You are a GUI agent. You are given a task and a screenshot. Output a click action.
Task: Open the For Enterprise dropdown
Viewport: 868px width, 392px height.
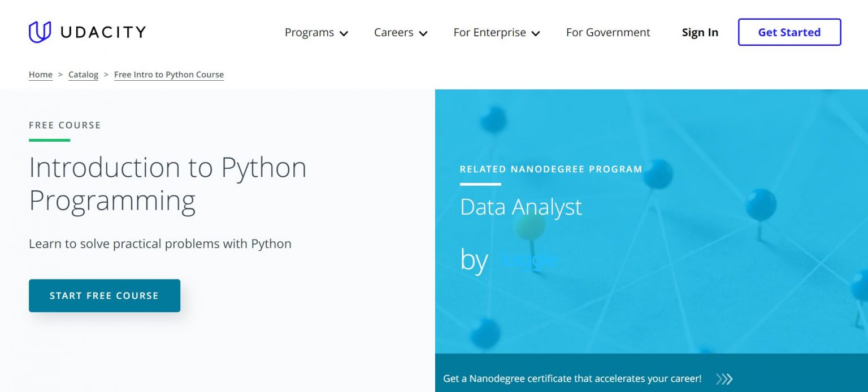[489, 33]
